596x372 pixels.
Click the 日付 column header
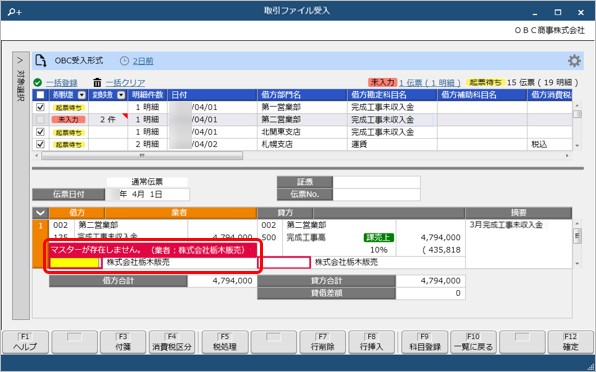212,95
